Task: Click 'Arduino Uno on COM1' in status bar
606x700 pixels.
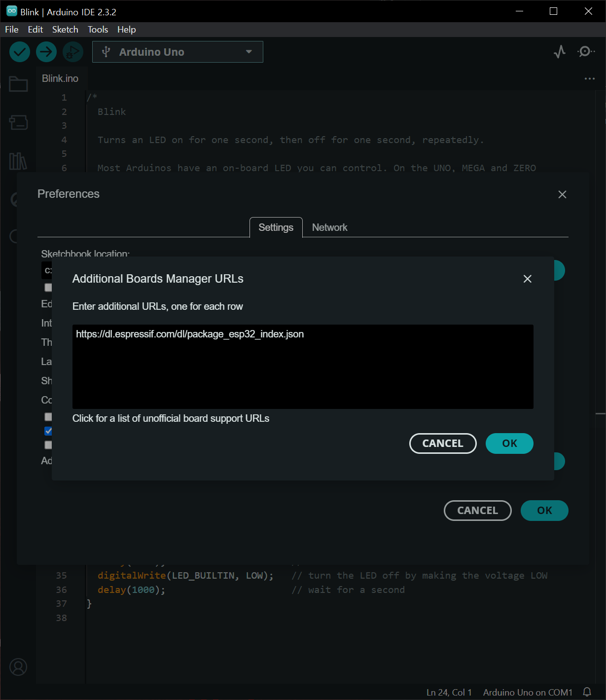Action: [528, 692]
